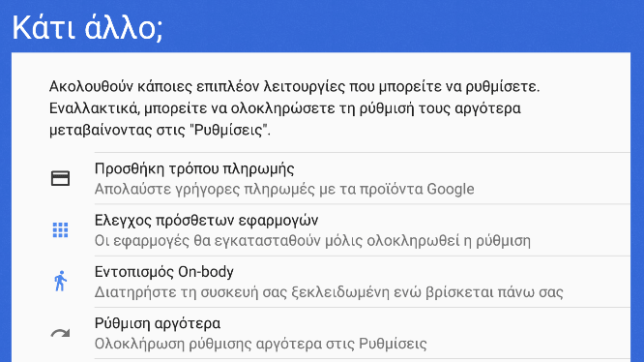Click the walking person On-body icon

point(60,281)
